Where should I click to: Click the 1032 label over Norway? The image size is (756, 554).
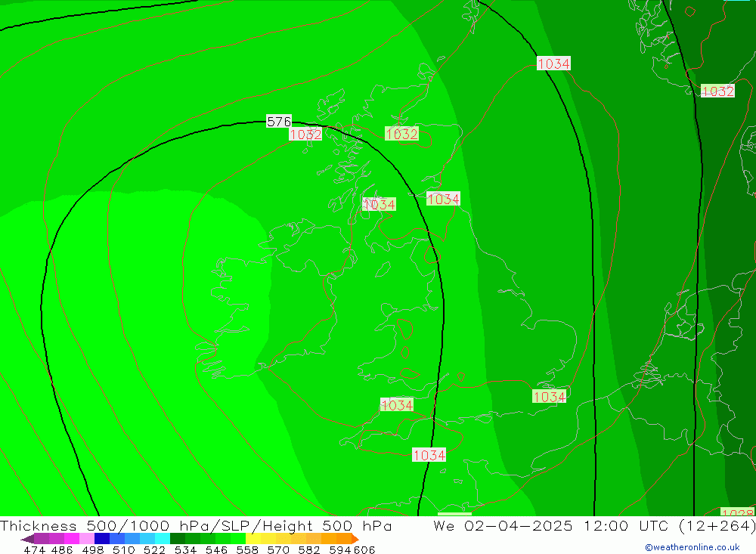[x=717, y=91]
